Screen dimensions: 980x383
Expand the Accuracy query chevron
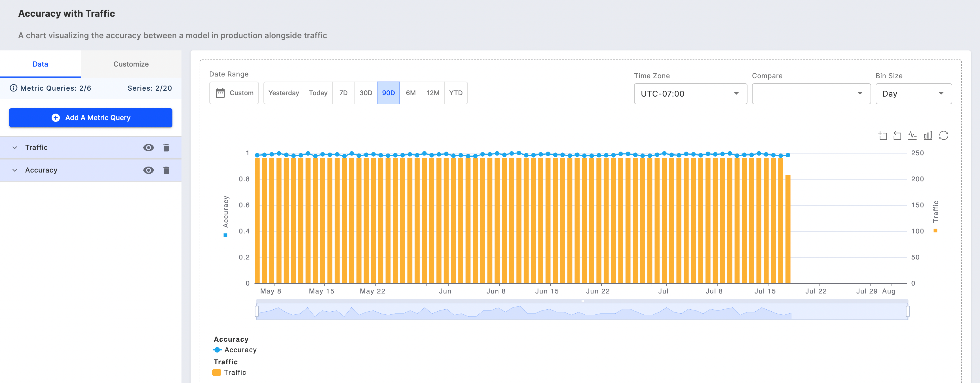pos(15,170)
